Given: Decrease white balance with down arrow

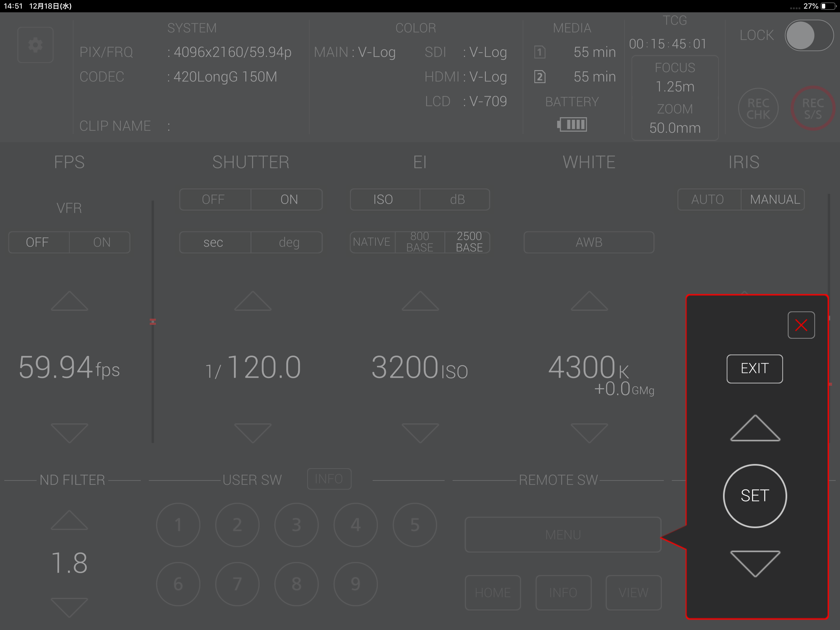Looking at the screenshot, I should pyautogui.click(x=589, y=433).
